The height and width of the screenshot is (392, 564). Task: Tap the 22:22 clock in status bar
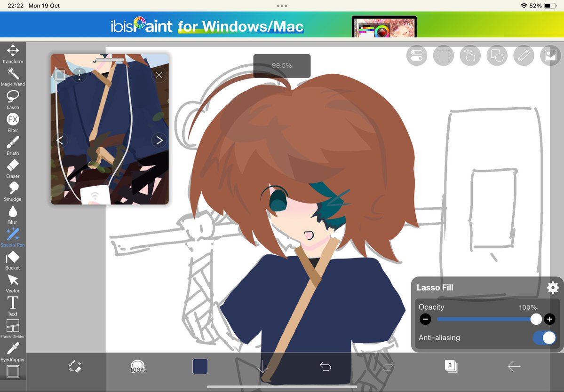[16, 6]
